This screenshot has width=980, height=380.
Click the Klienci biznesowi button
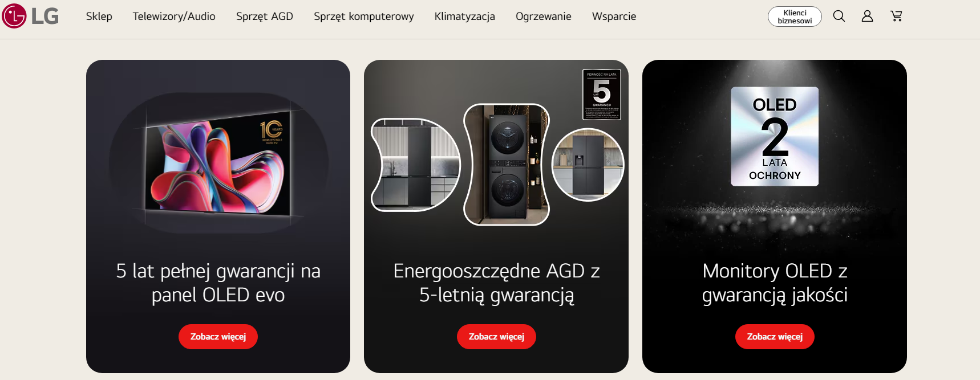point(795,17)
